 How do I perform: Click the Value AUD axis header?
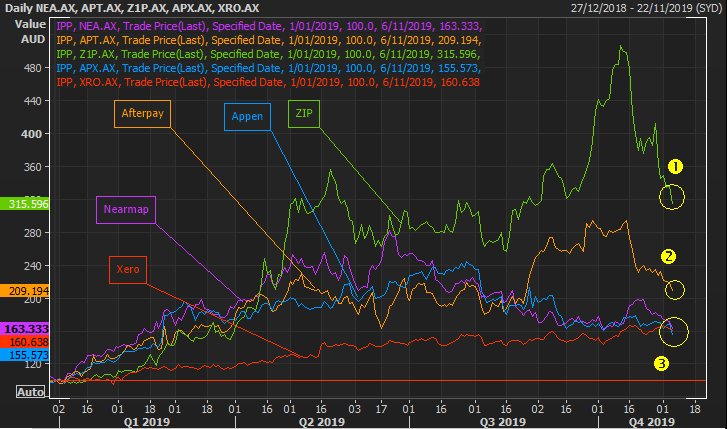31,32
